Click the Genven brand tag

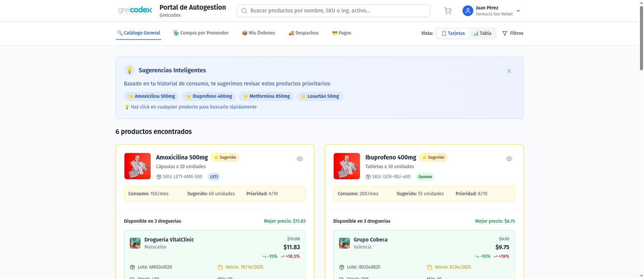click(425, 177)
